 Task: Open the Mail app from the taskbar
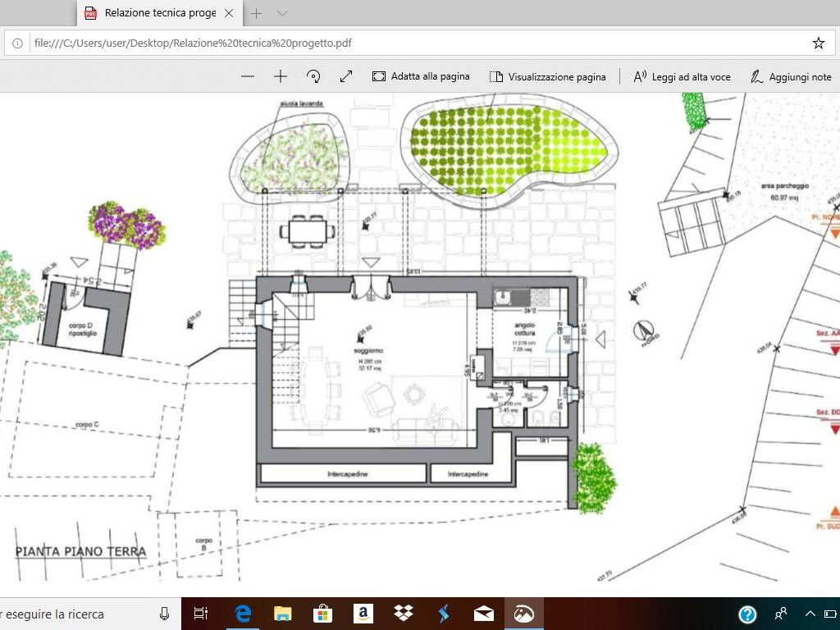[x=483, y=614]
